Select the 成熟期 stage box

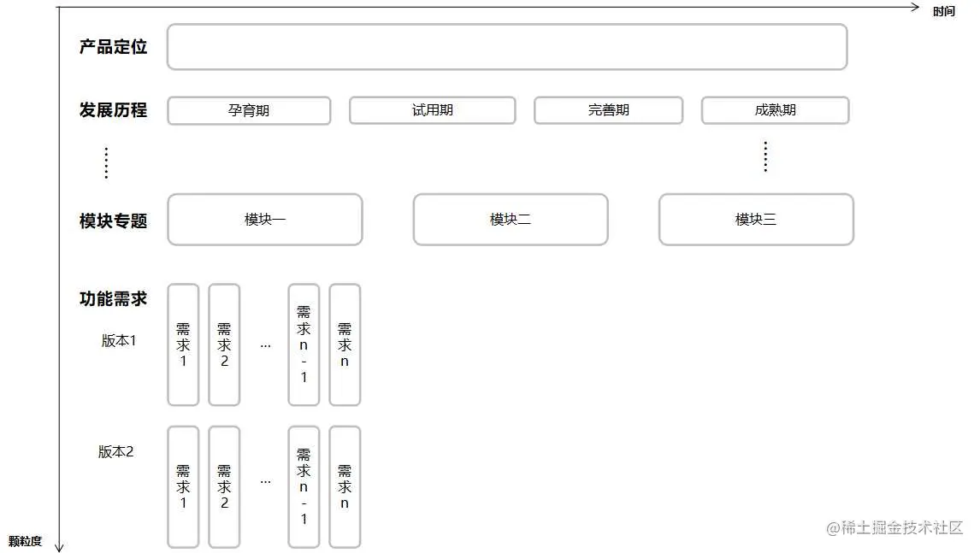tap(775, 110)
